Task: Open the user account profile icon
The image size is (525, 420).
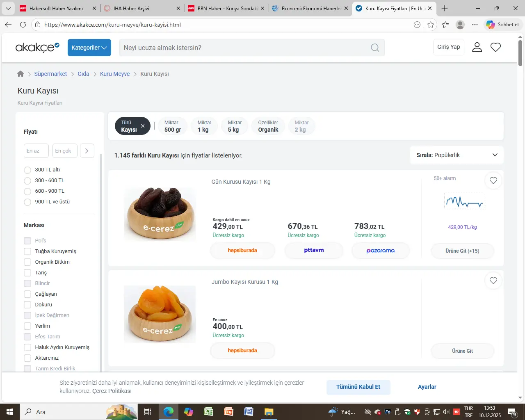Action: (477, 47)
